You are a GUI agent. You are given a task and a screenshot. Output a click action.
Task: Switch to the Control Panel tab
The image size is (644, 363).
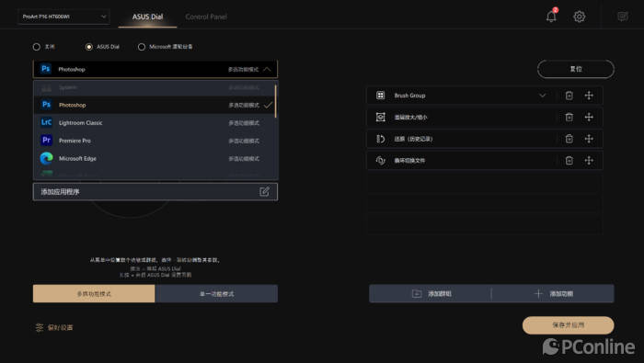pos(206,17)
